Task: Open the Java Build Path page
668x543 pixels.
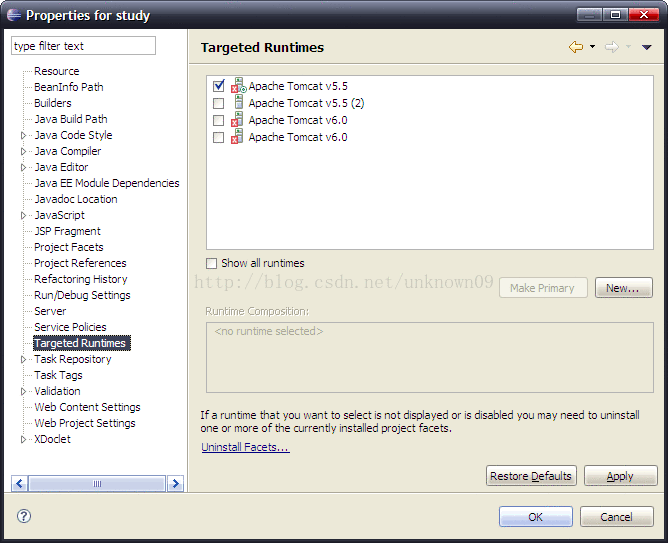Action: [x=71, y=119]
